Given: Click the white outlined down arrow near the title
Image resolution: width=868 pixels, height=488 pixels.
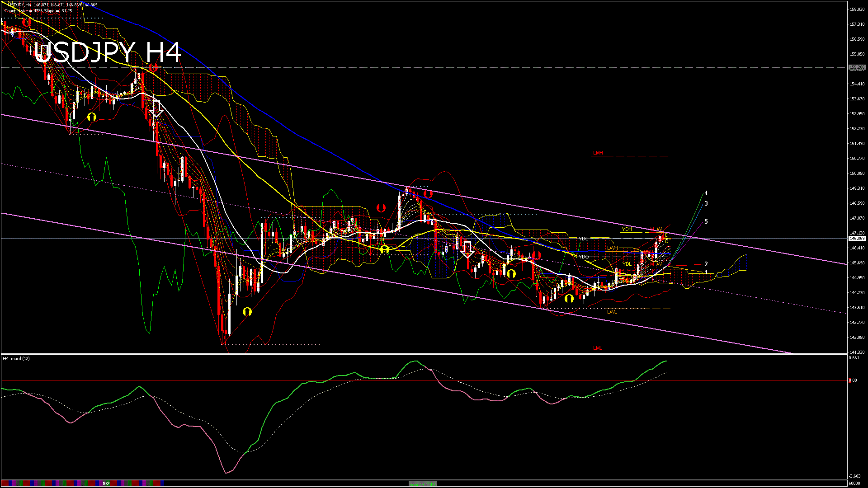Looking at the screenshot, I should pos(157,109).
